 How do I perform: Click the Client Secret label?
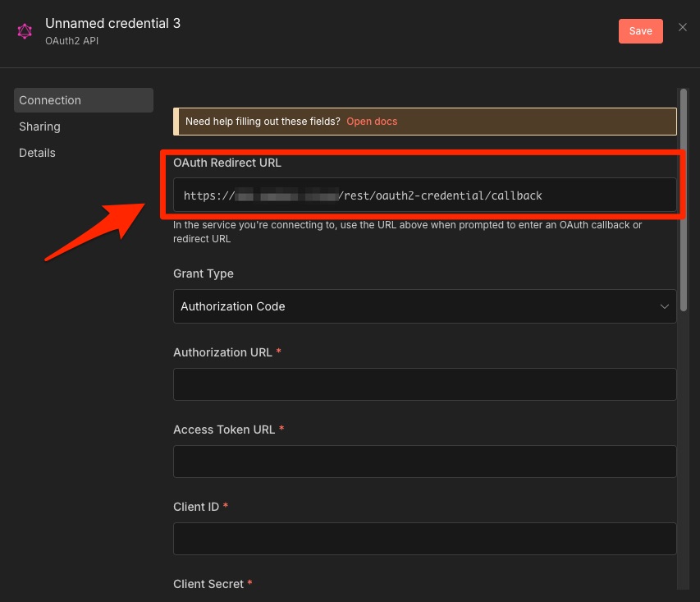click(x=208, y=584)
